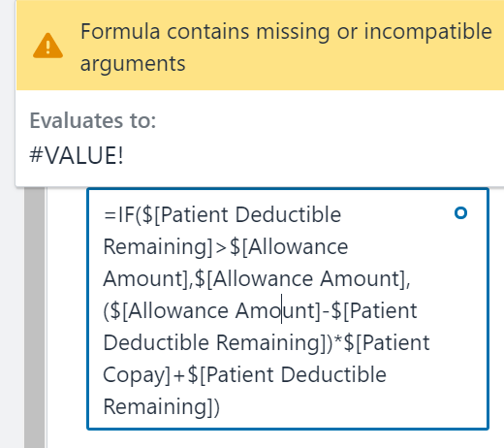
Task: Click the ">" operator in the formula
Action: [221, 247]
